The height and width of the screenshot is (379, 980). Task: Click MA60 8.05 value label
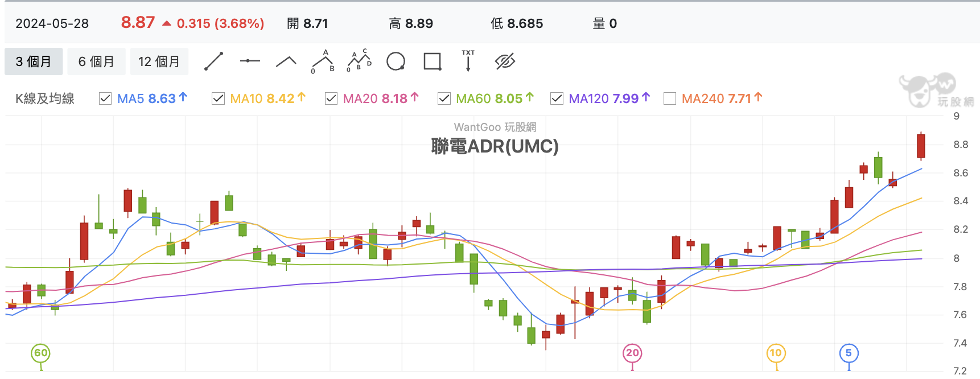click(x=495, y=98)
